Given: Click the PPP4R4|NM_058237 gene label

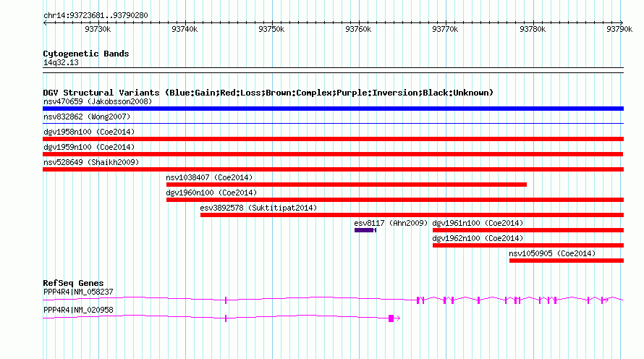Looking at the screenshot, I should pos(78,292).
